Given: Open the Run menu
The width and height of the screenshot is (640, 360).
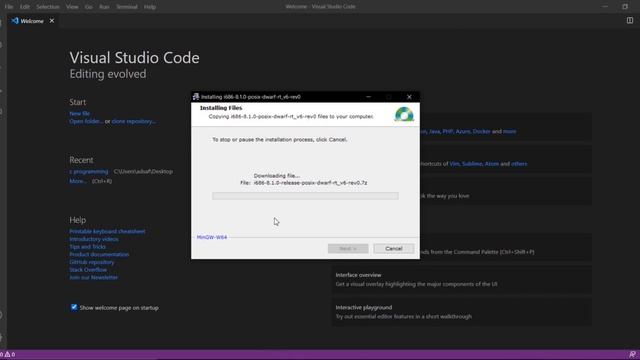Looking at the screenshot, I should click(x=104, y=7).
